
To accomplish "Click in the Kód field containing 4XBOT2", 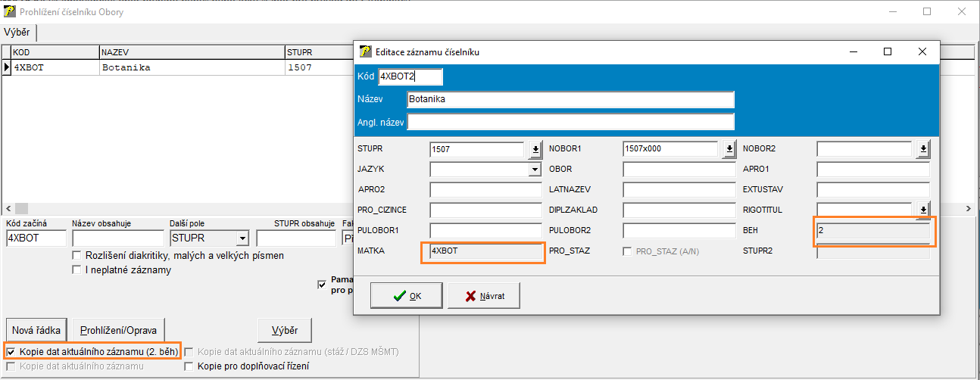I will (410, 76).
